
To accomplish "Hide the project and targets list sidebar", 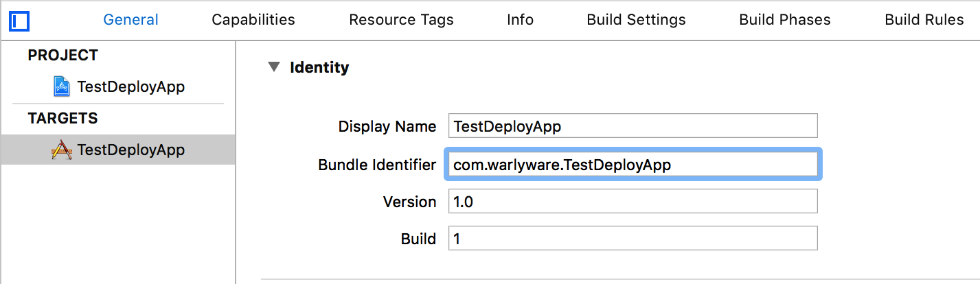I will pos(19,21).
